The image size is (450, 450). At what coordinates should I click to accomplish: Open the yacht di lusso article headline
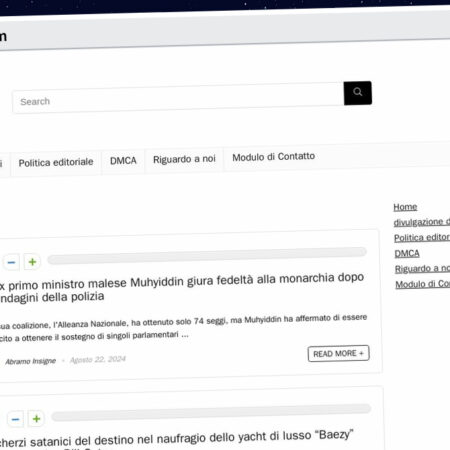pyautogui.click(x=176, y=439)
